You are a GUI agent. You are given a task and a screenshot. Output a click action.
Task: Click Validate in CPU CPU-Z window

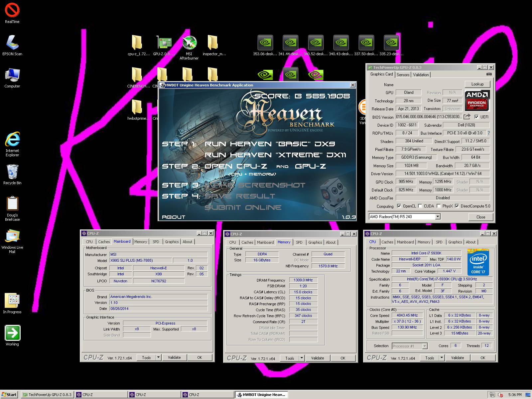coord(458,358)
